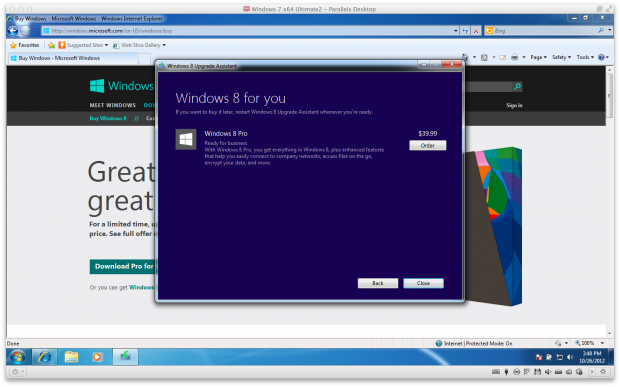Click the website search magnifier icon

517,87
